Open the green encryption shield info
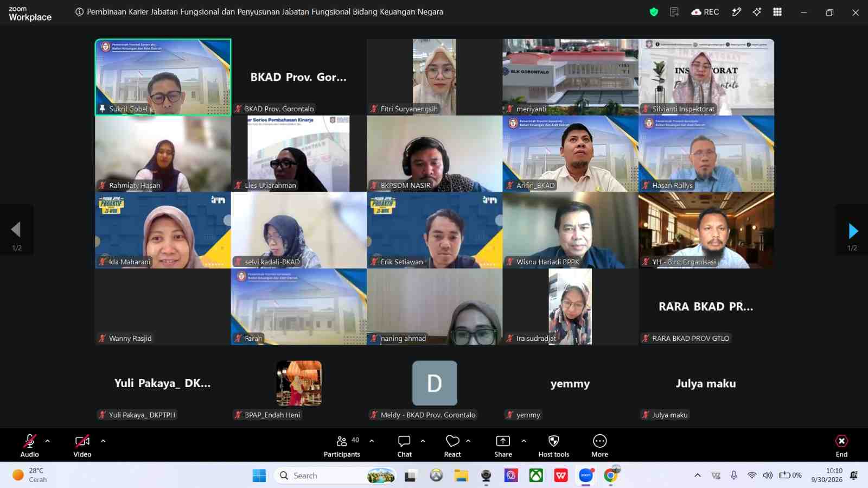This screenshot has height=488, width=868. [654, 12]
